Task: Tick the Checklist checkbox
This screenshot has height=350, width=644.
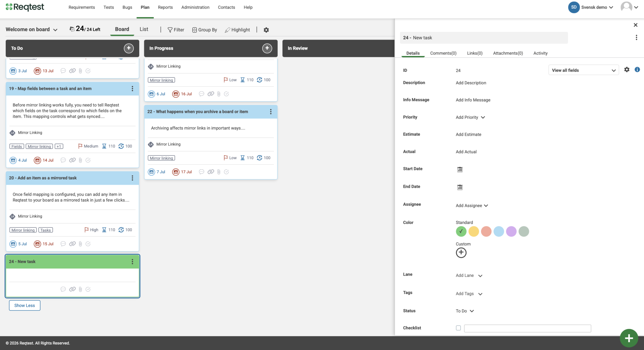Action: 458,328
